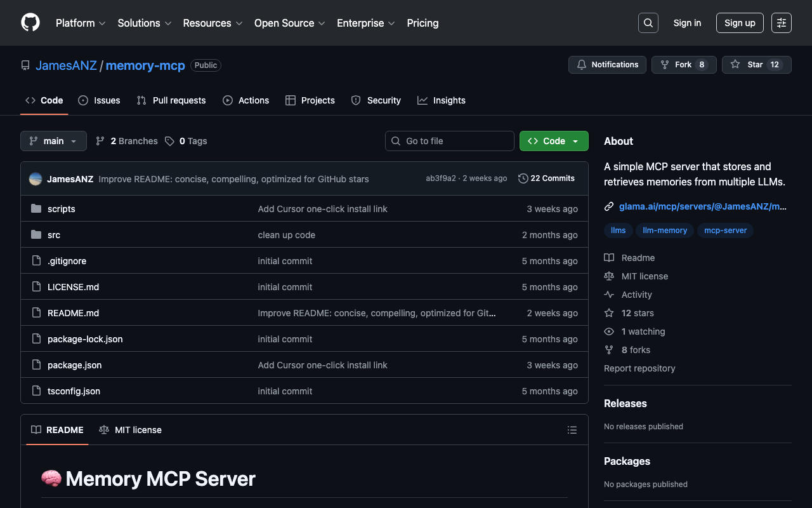The image size is (812, 508).
Task: Open the 22 Commits history link
Action: click(x=546, y=178)
